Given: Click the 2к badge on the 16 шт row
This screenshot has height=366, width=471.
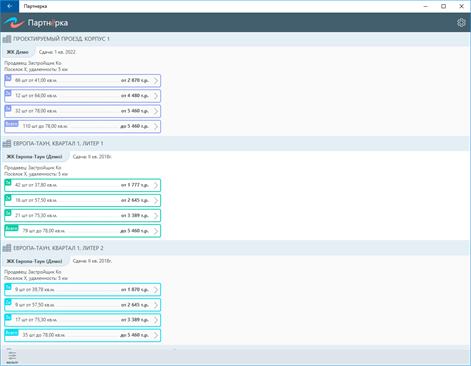Looking at the screenshot, I should pos(8,198).
